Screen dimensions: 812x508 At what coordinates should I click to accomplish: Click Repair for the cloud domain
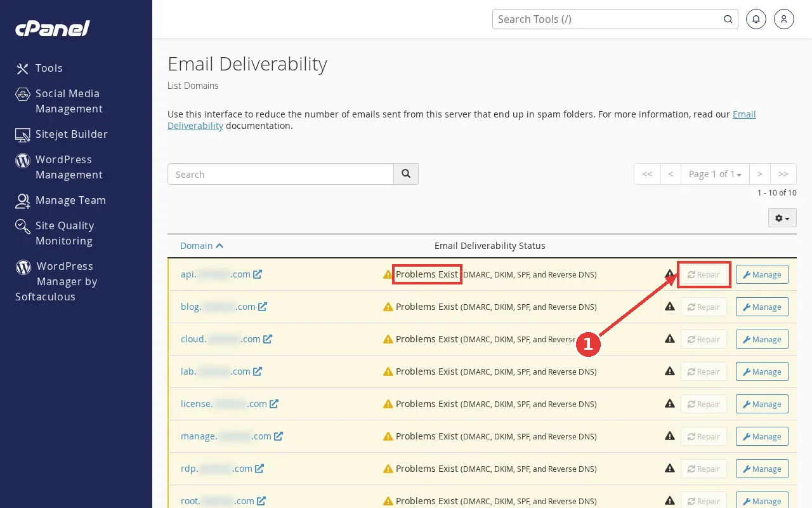click(x=704, y=339)
